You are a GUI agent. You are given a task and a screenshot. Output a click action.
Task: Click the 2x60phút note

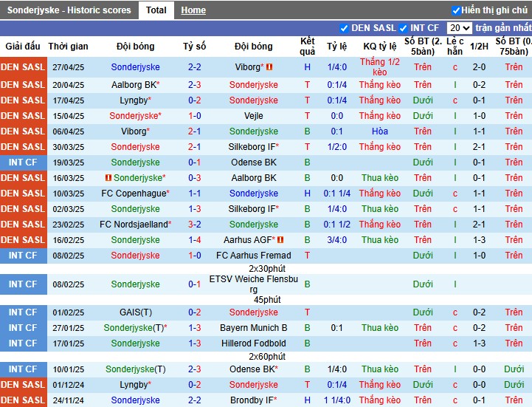tap(267, 357)
